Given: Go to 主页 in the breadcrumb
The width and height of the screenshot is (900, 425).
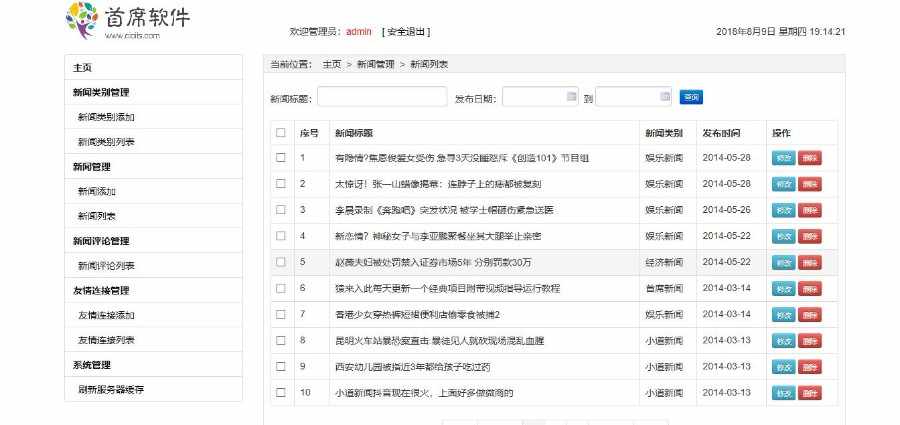Looking at the screenshot, I should tap(332, 64).
